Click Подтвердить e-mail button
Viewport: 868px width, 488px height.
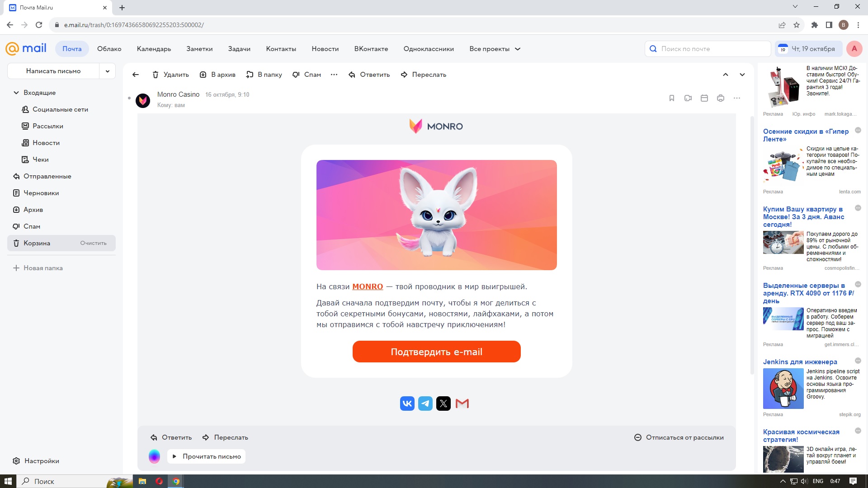[437, 352]
